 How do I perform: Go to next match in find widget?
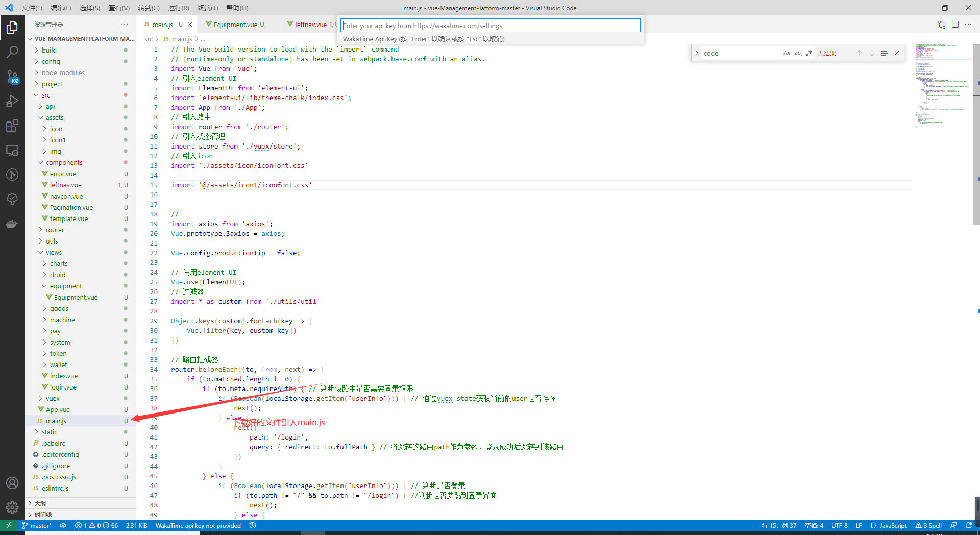click(x=872, y=53)
